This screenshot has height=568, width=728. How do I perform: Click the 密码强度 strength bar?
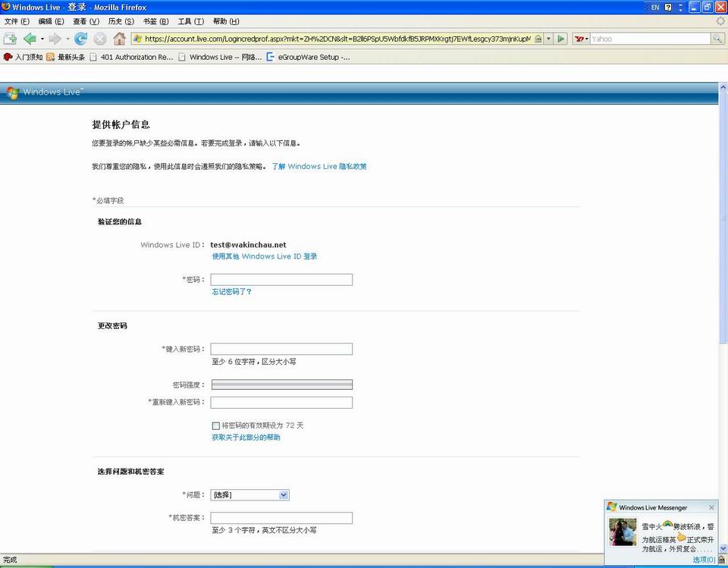click(282, 384)
